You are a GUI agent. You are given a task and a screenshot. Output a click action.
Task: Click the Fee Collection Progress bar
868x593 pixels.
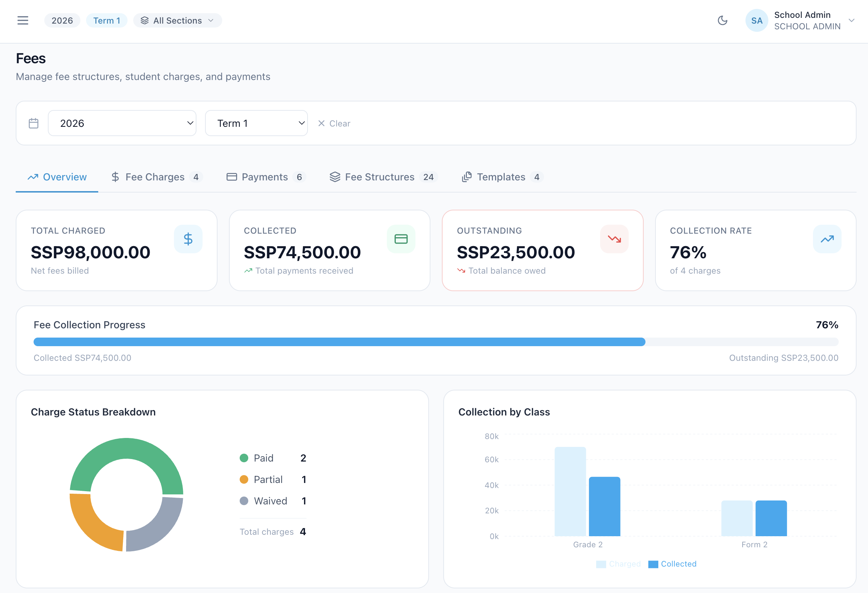(435, 342)
